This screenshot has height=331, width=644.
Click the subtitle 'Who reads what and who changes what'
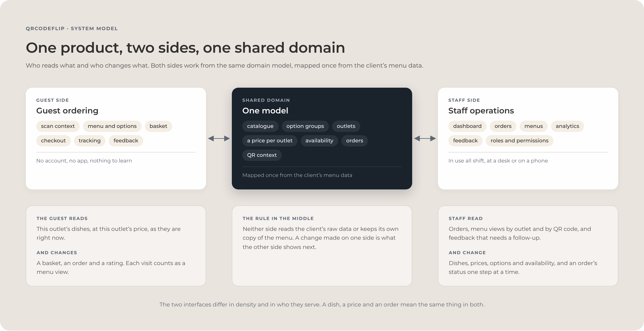point(87,65)
